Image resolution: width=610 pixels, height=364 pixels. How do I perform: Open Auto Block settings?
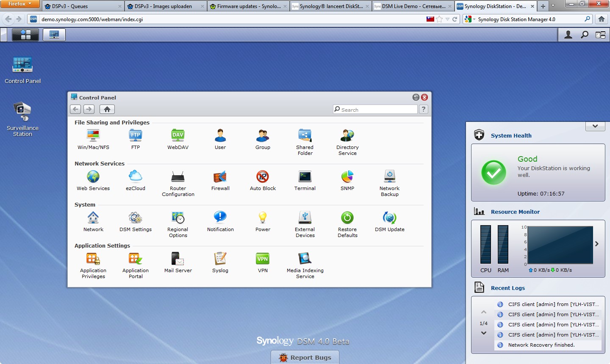(263, 180)
